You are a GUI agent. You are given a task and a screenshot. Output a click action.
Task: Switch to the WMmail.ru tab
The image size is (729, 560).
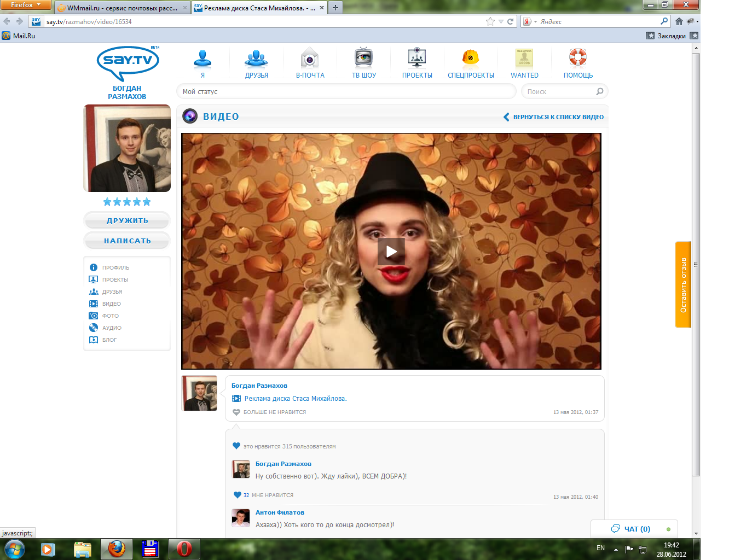[x=123, y=8]
